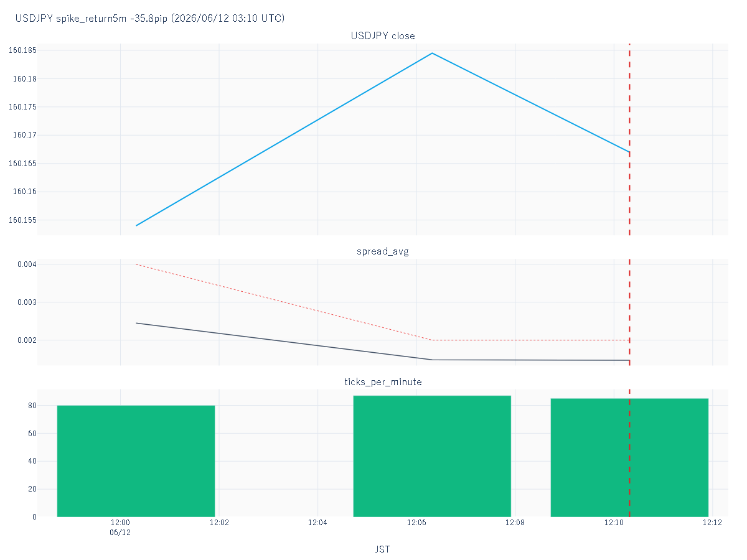Click the "JST" x-axis label

click(383, 549)
